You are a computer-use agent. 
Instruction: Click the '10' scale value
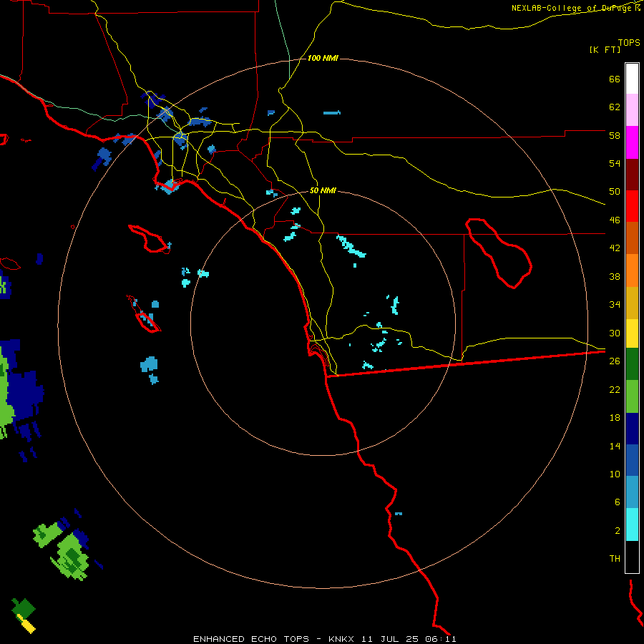pyautogui.click(x=615, y=474)
